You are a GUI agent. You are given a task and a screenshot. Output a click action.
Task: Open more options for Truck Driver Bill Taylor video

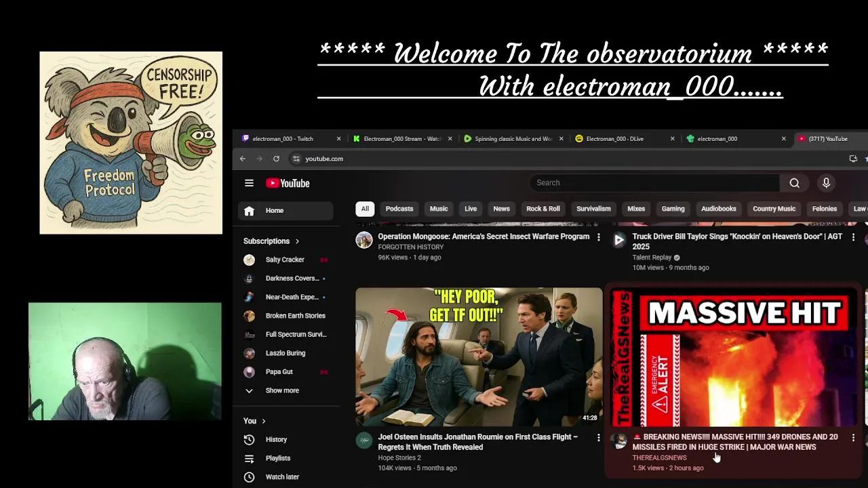pyautogui.click(x=853, y=237)
